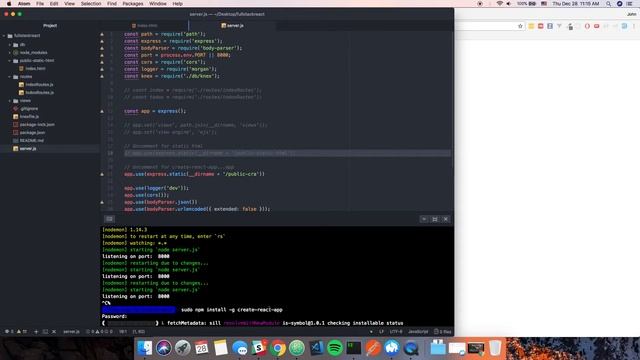Expand the views folder
640x360 pixels.
pos(10,100)
